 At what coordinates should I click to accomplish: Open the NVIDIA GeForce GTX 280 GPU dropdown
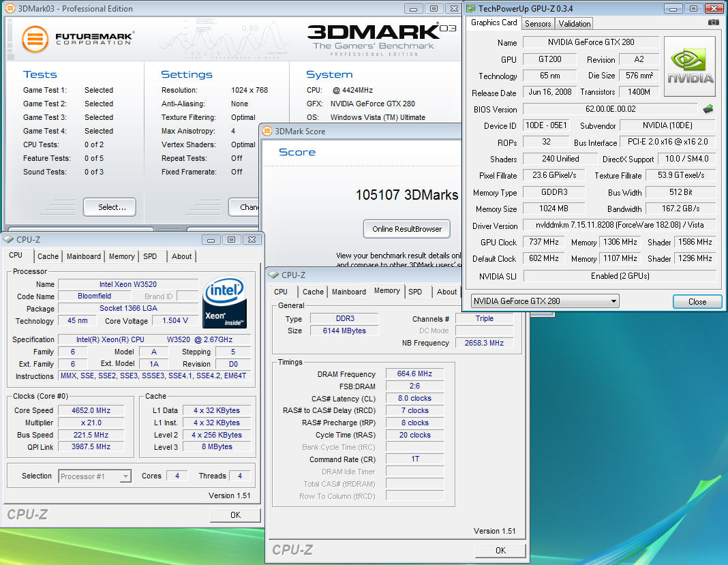(545, 301)
